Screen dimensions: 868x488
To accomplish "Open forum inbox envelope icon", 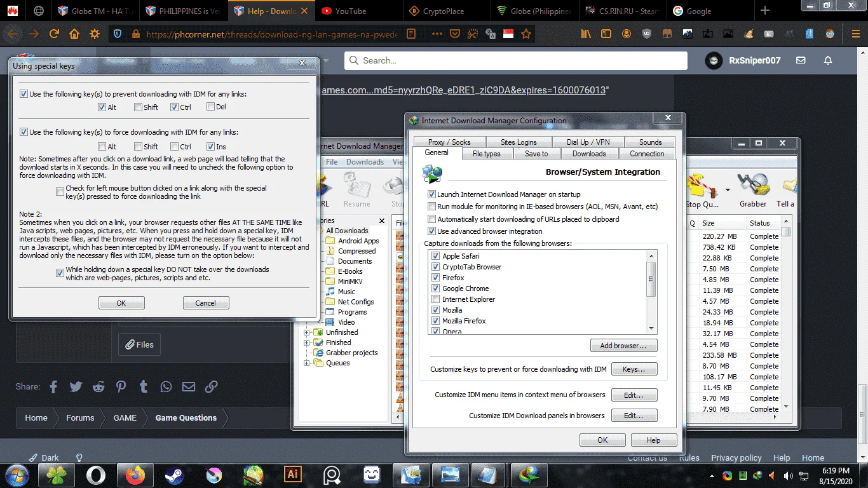I will point(801,60).
